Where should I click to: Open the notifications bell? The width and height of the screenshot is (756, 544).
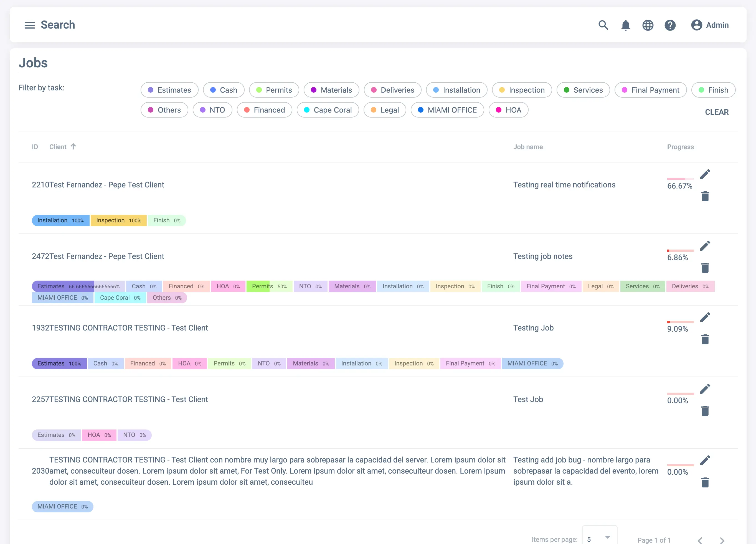point(625,25)
